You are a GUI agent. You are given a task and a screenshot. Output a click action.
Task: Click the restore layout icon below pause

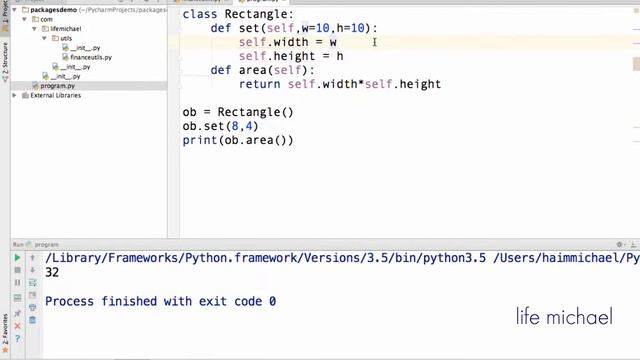(17, 298)
